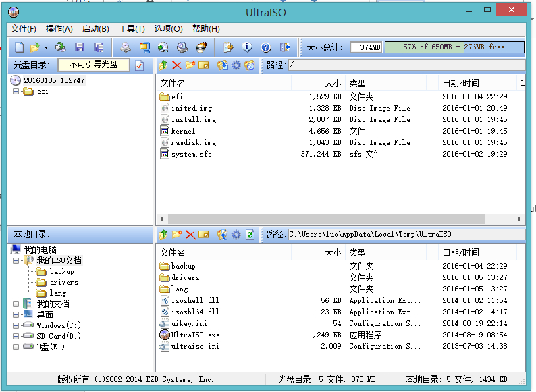The height and width of the screenshot is (392, 536).
Task: Click New Folder icon in disc pane toolbar
Action: tap(190, 65)
